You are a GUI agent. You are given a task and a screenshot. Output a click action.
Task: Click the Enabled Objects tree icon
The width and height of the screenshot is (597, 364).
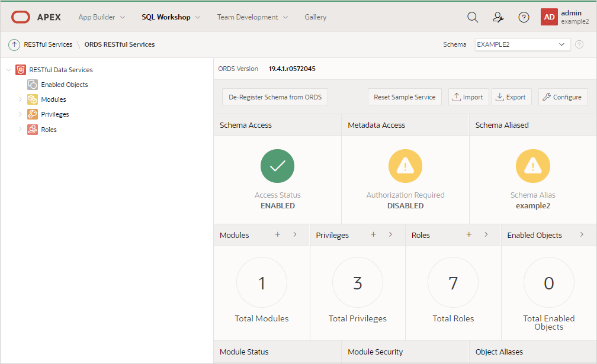(x=33, y=85)
